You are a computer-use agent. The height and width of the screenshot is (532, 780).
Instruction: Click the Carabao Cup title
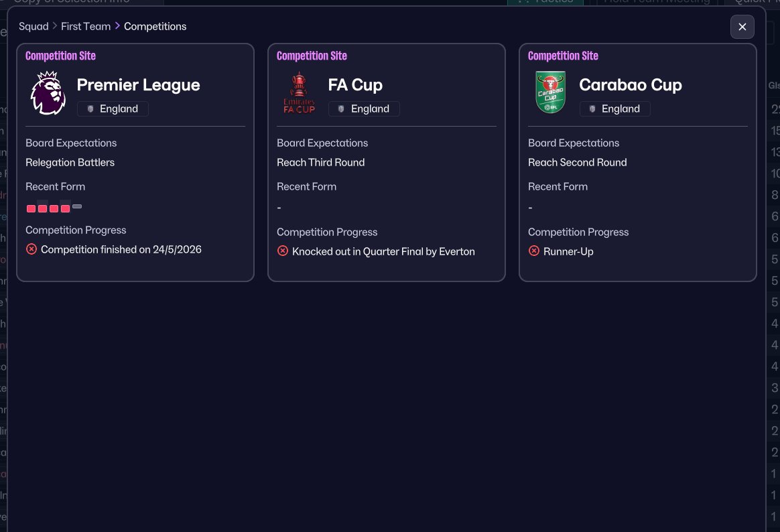point(631,85)
